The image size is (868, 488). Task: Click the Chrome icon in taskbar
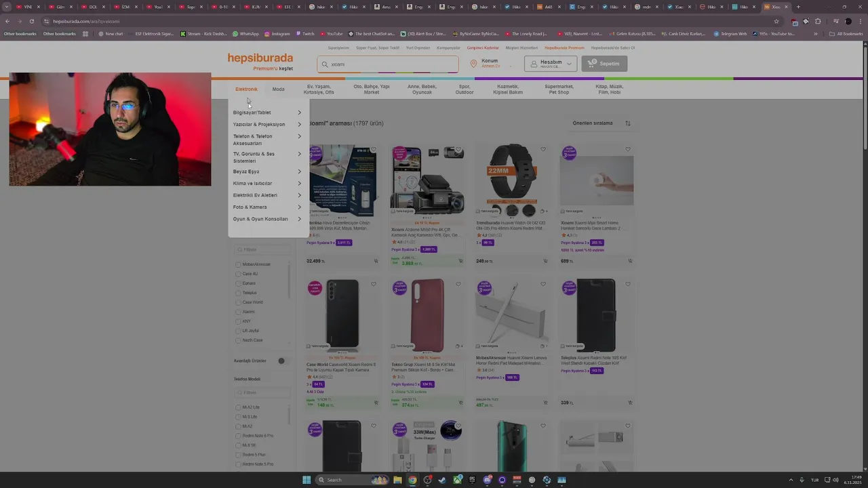pos(412,480)
